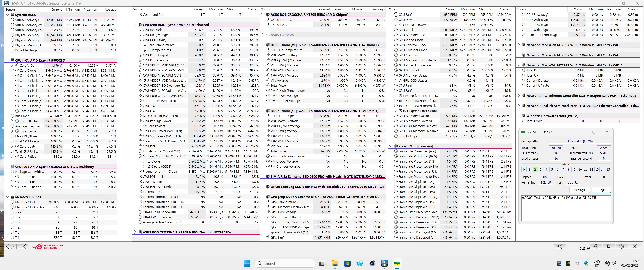
Task: Open Windows Security tray shield icon
Action: 586,263
